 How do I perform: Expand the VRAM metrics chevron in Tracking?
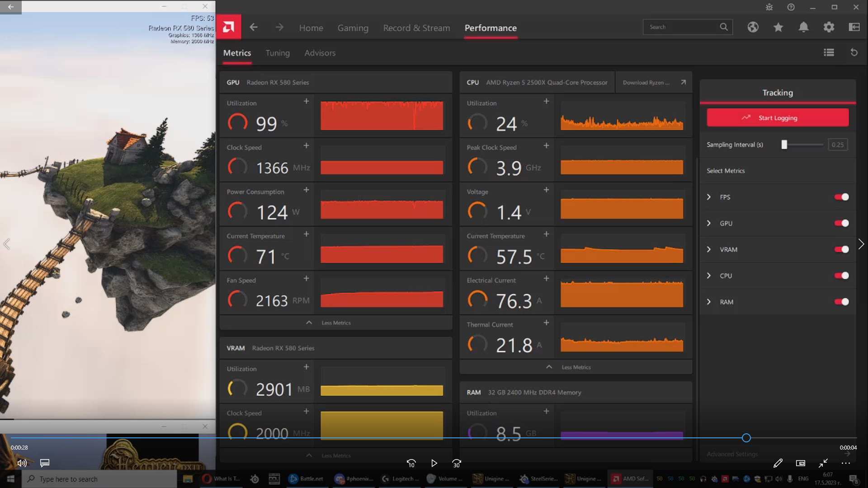[x=709, y=249]
